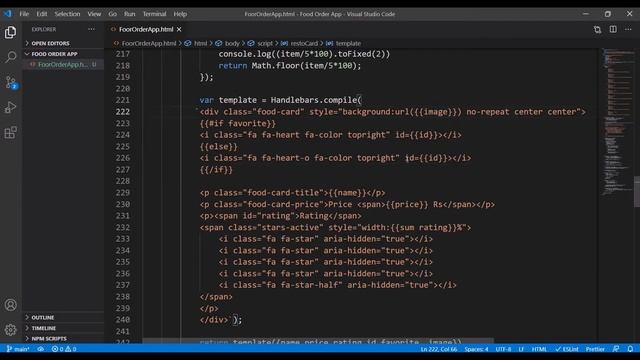Open the Manage gear icon

click(11, 329)
